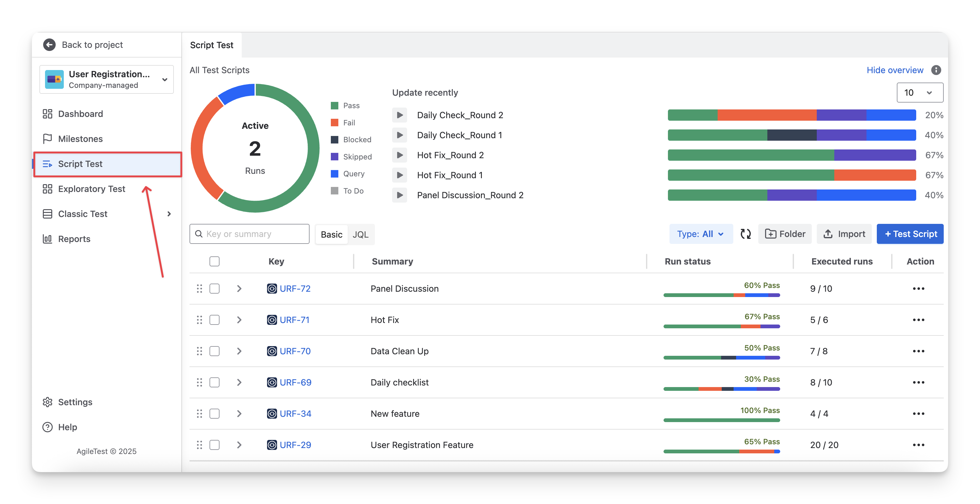Open the User Registration project selector
This screenshot has height=504, width=980.
pyautogui.click(x=107, y=79)
